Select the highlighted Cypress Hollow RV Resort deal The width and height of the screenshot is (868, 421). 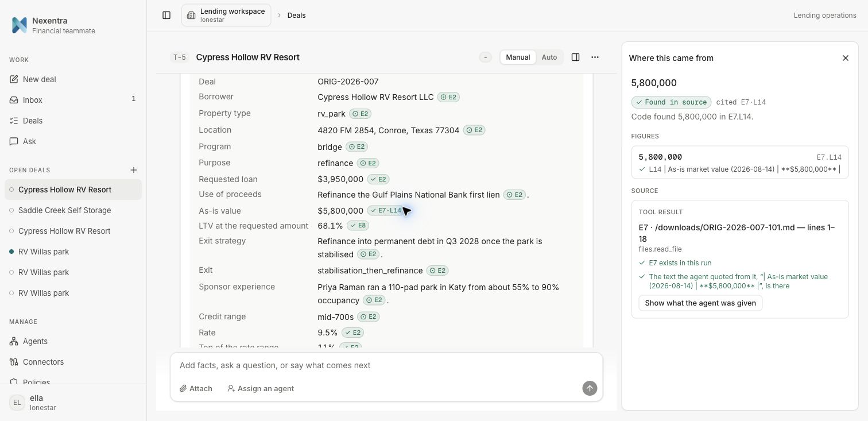[73, 190]
